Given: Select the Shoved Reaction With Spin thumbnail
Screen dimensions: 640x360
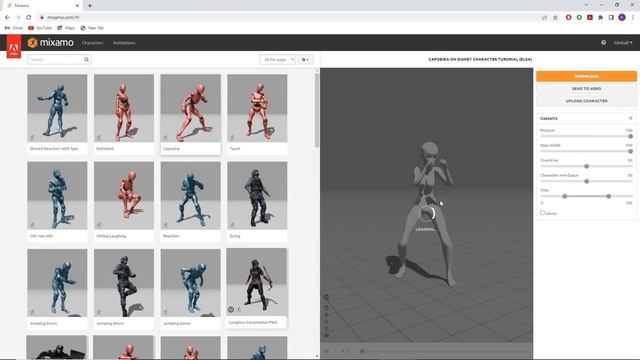Looking at the screenshot, I should (x=57, y=108).
